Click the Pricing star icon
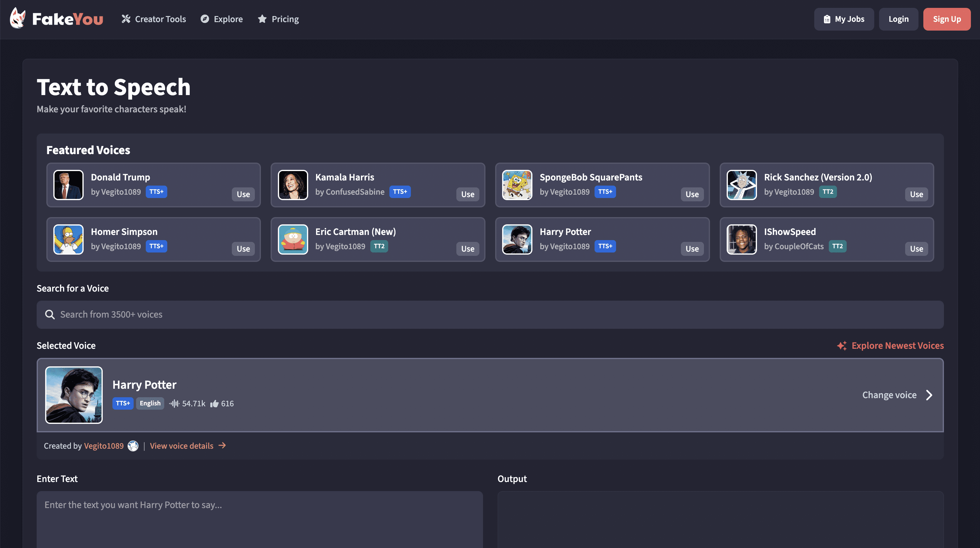 pos(262,19)
